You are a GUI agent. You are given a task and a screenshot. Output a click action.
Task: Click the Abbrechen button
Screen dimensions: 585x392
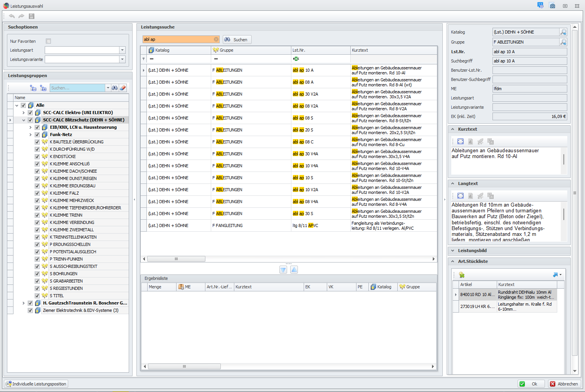pyautogui.click(x=564, y=384)
